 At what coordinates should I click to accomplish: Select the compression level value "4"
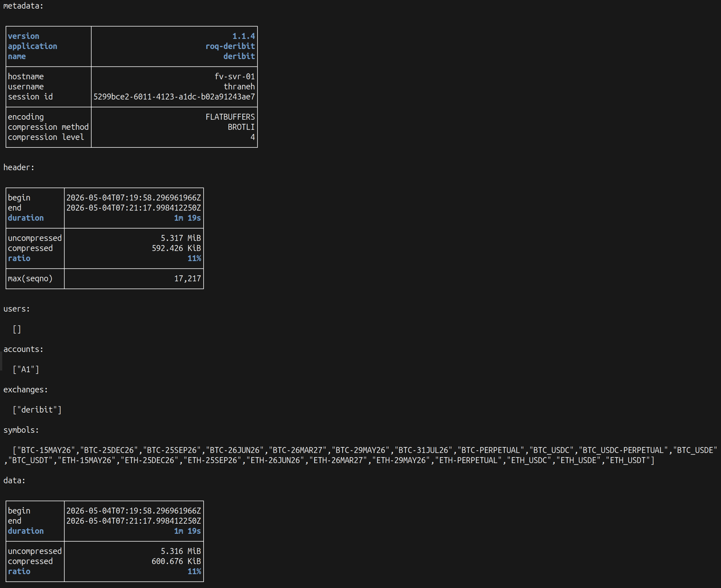coord(253,137)
